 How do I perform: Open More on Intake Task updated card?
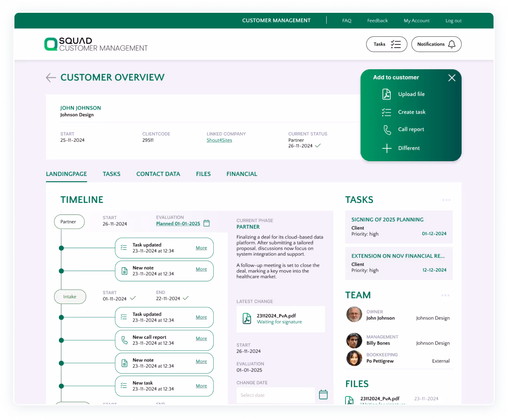pos(201,317)
